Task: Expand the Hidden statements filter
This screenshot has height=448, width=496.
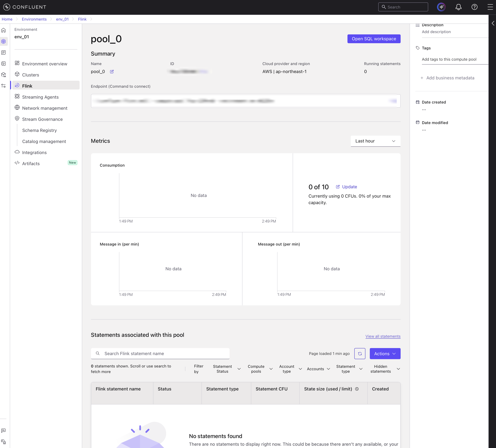Action: [x=385, y=369]
